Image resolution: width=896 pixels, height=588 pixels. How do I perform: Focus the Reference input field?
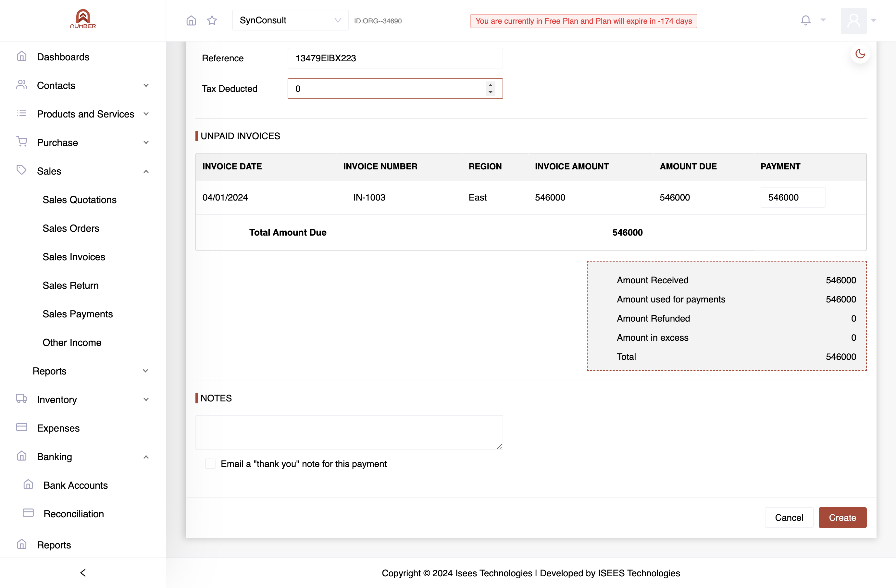pyautogui.click(x=395, y=58)
